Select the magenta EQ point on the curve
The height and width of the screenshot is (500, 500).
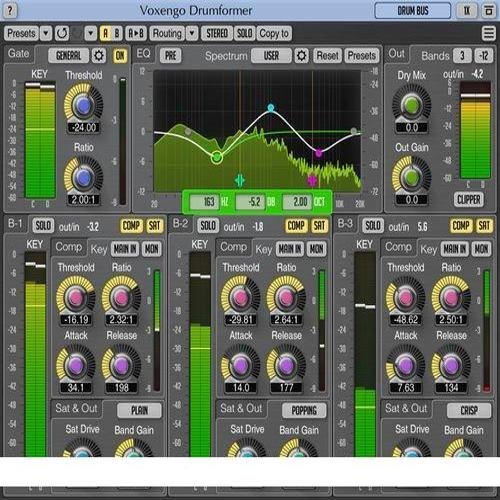click(319, 153)
